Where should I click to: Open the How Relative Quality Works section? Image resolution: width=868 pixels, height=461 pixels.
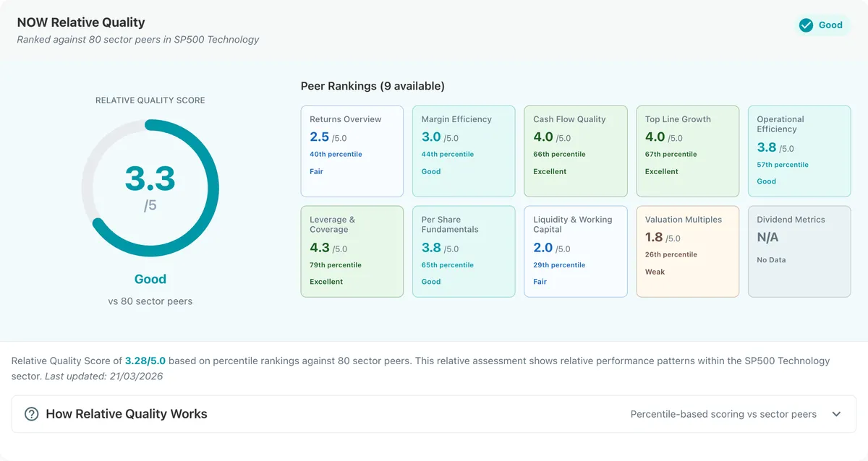tap(434, 414)
